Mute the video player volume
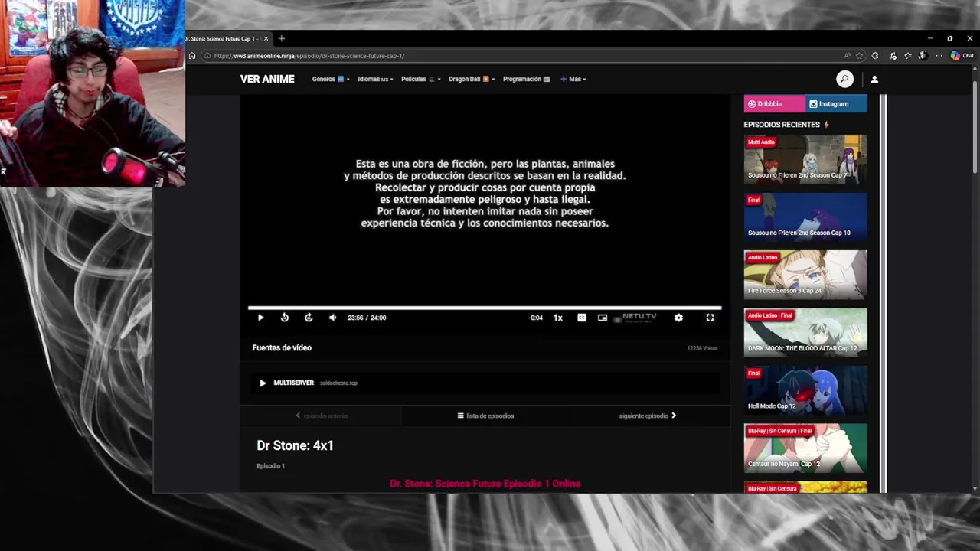This screenshot has width=980, height=551. point(332,318)
